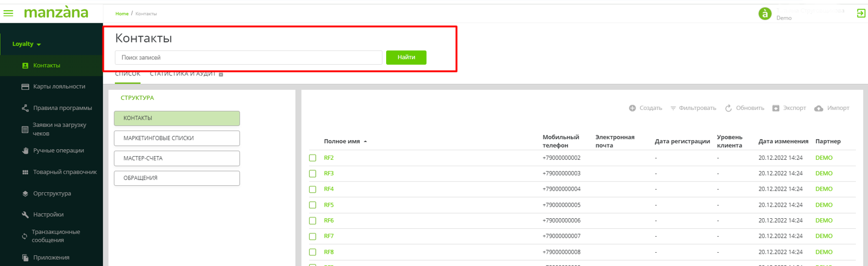
Task: Open the RF4 contact link
Action: [329, 189]
